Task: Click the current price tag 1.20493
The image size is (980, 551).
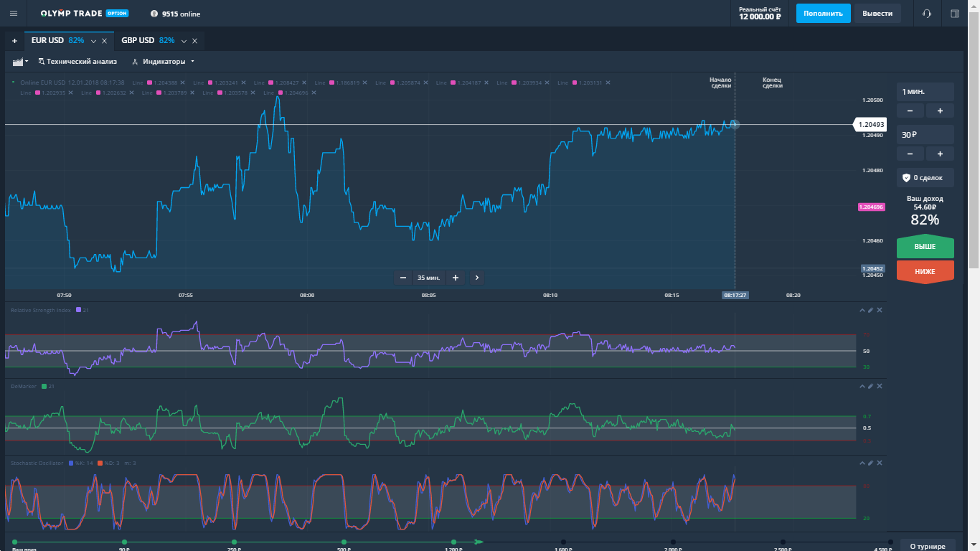Action: [870, 125]
